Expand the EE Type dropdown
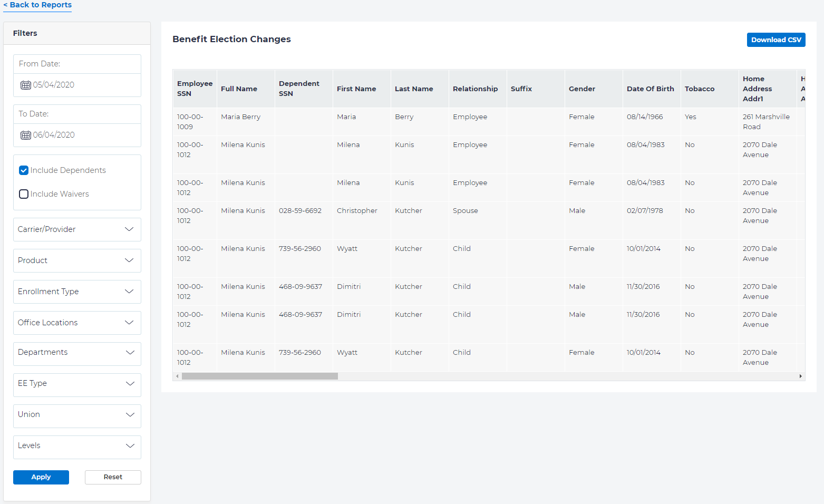 click(77, 383)
